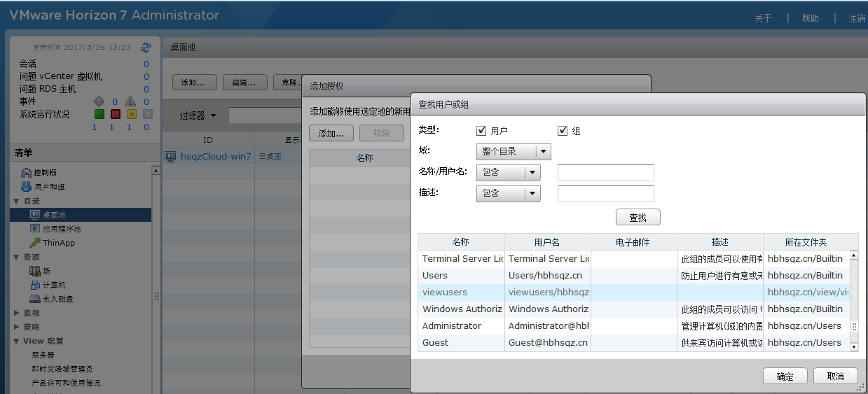Open 用户和组 users and groups icon
The height and width of the screenshot is (394, 868).
pyautogui.click(x=27, y=187)
